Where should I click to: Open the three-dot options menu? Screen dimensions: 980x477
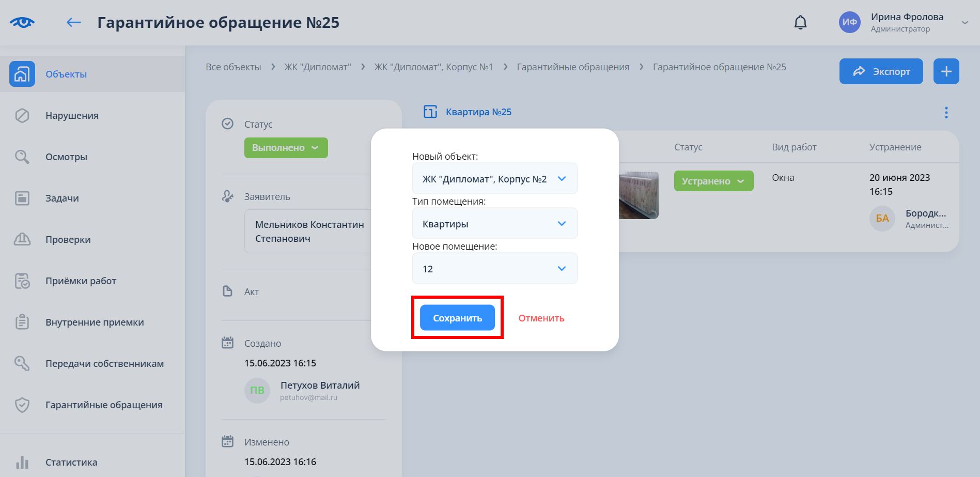click(946, 113)
